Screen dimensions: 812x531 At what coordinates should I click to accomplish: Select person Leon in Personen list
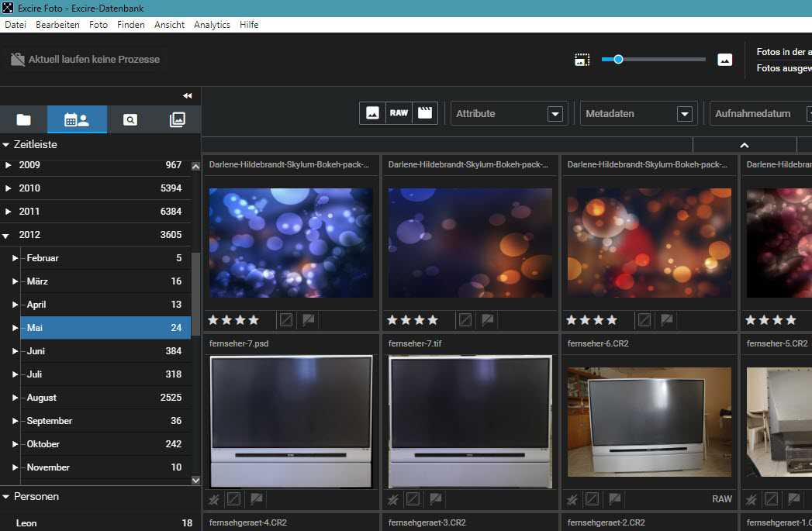coord(98,522)
